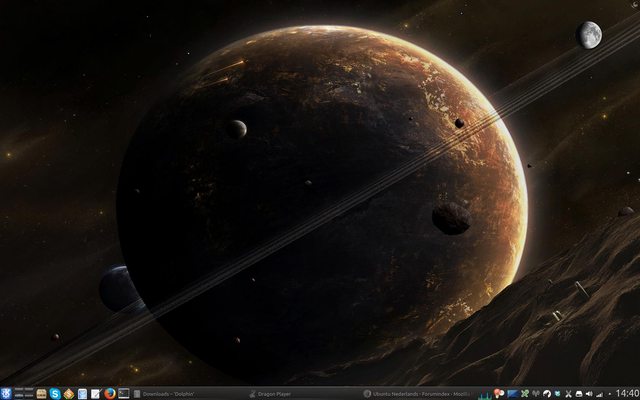This screenshot has width=640, height=400.
Task: Switch desktops using the virtual desktop pager
Action: [x=24, y=393]
